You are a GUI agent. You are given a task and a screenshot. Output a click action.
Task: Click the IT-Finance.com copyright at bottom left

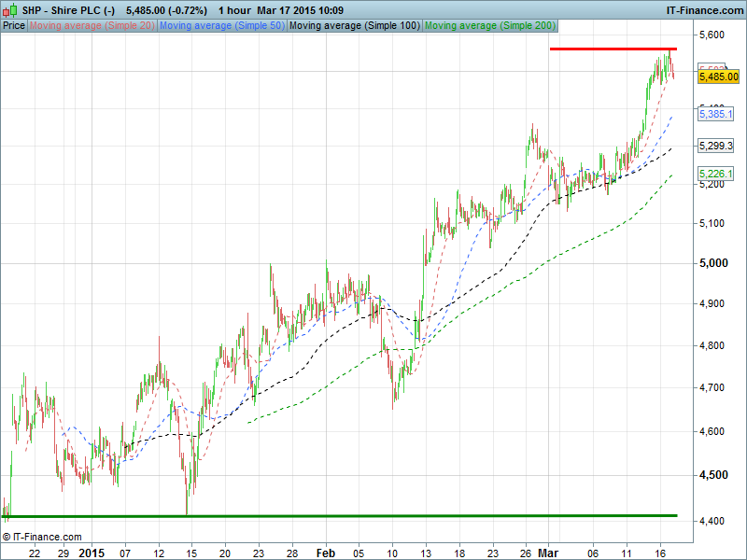coord(42,537)
